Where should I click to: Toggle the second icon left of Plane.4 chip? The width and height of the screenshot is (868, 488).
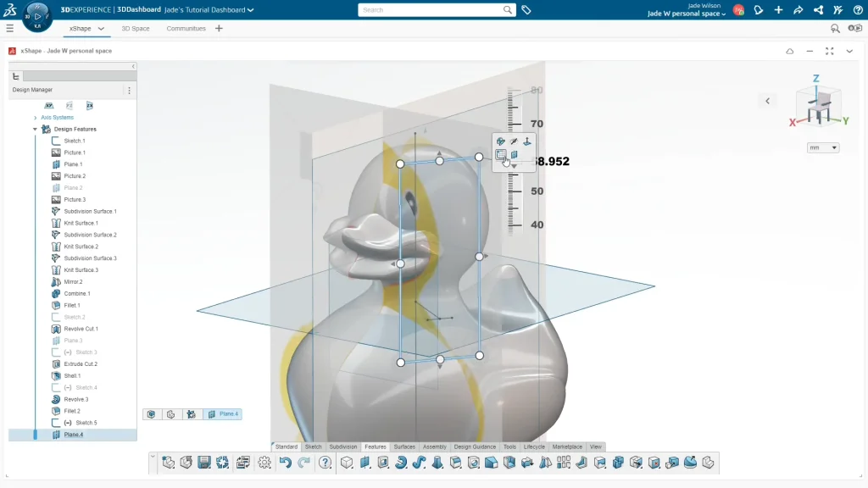click(x=170, y=414)
